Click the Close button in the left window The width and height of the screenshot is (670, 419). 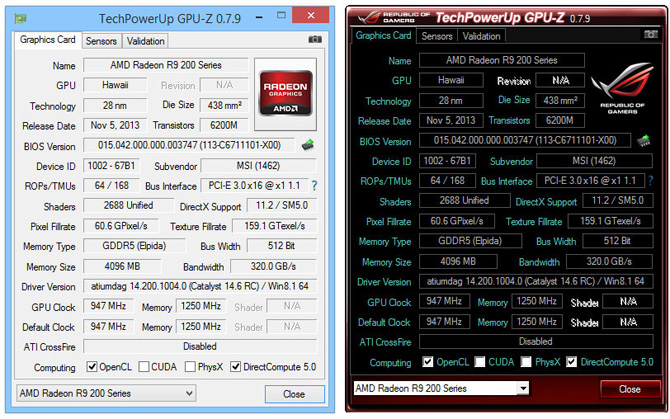pyautogui.click(x=294, y=394)
